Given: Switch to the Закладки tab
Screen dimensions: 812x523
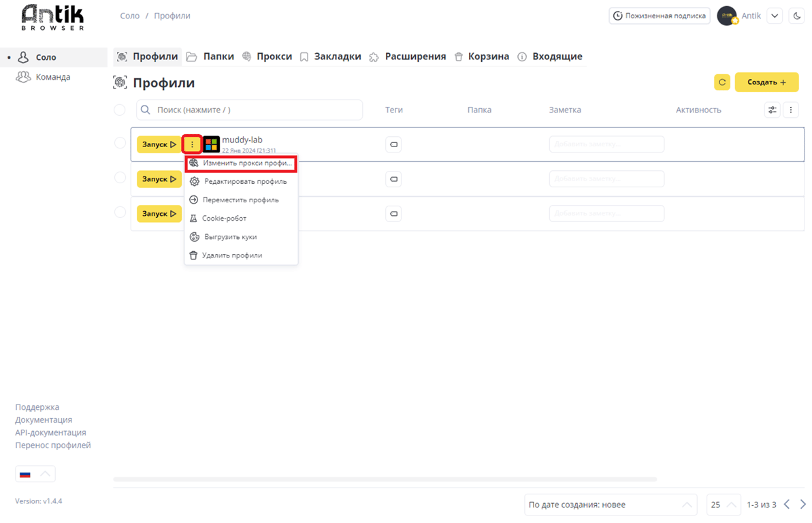Looking at the screenshot, I should click(330, 57).
